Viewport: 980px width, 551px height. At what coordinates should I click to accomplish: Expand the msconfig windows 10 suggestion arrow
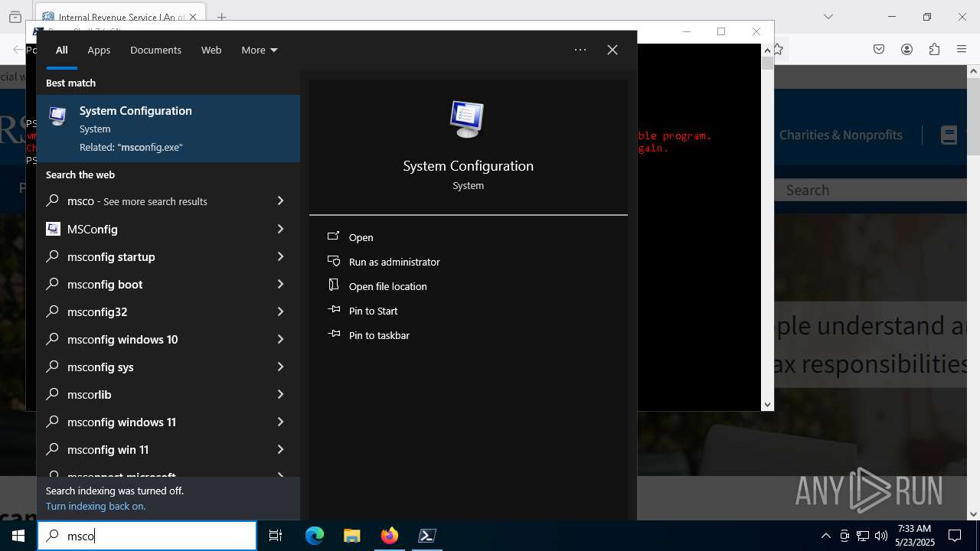point(280,339)
